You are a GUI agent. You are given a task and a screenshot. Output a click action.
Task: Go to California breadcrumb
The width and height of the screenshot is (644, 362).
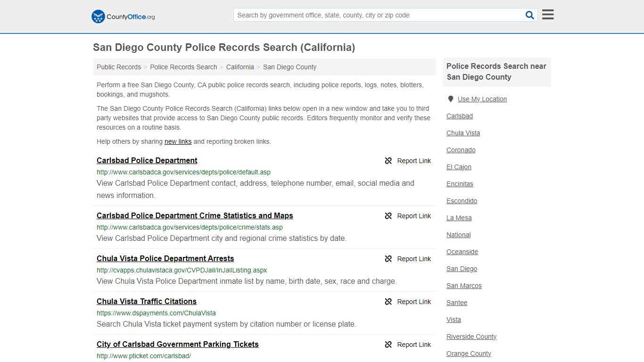[240, 67]
